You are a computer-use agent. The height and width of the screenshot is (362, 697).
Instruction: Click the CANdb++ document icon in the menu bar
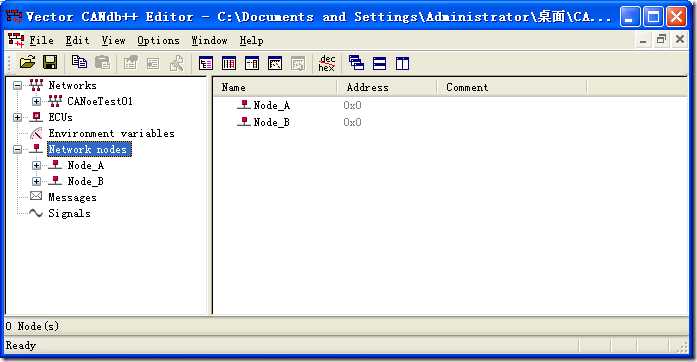[16, 40]
